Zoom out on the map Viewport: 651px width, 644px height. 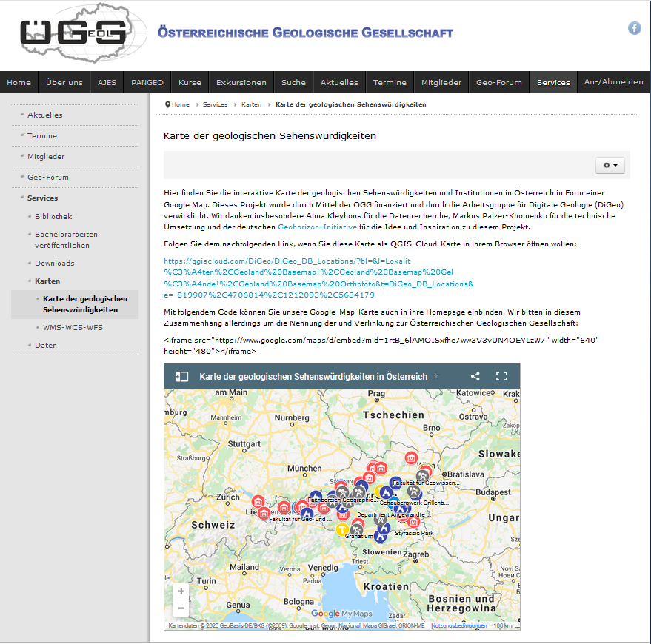(181, 608)
